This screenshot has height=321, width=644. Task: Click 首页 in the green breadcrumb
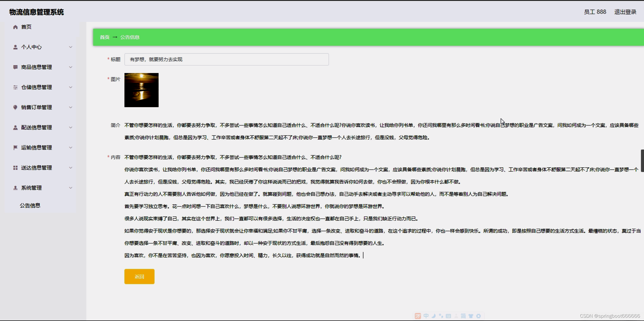[105, 37]
